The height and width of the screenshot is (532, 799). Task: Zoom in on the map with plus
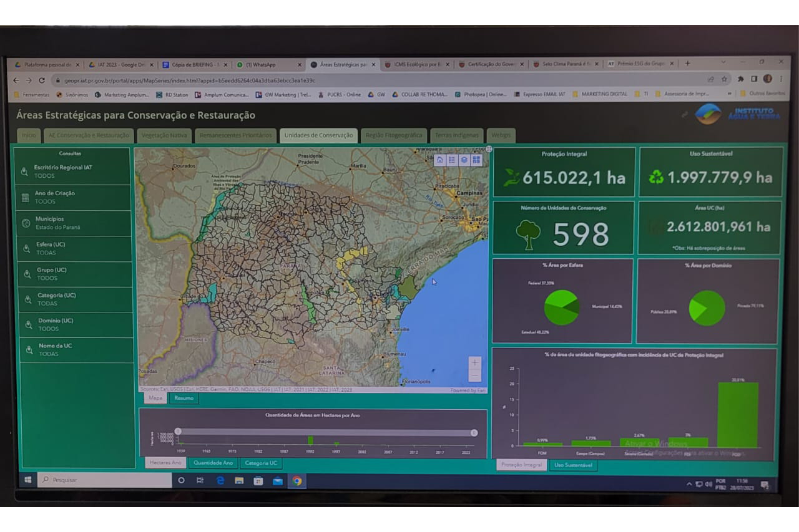475,362
